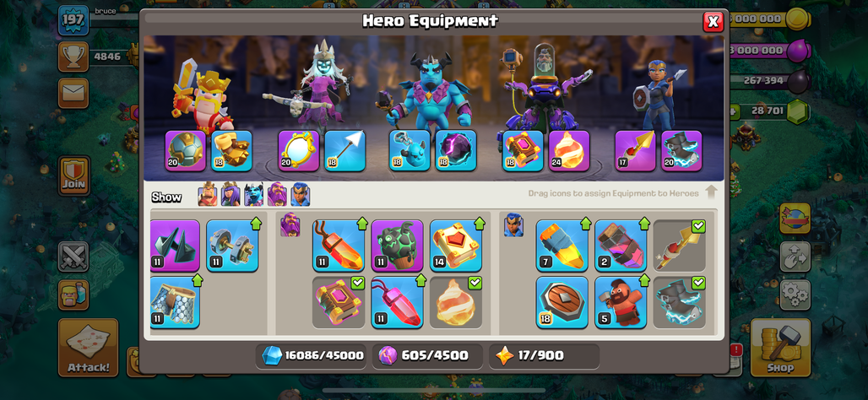Collapse panel using the grey up arrow

tap(711, 192)
